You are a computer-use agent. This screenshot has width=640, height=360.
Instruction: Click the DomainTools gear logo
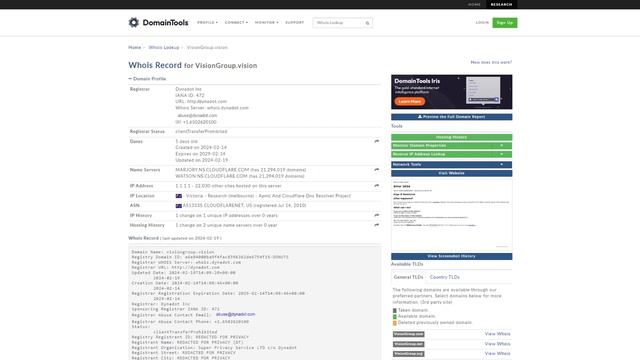134,22
